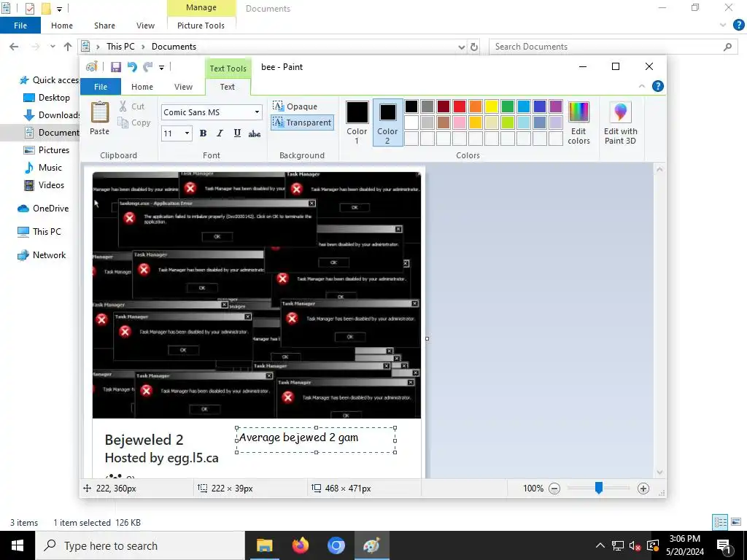Open the font size 11 dropdown

[x=187, y=133]
